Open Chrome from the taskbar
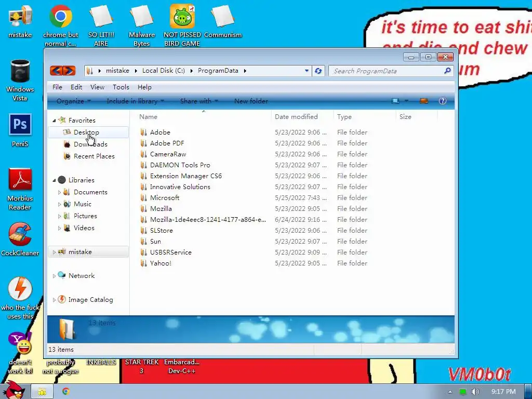 pos(66,392)
